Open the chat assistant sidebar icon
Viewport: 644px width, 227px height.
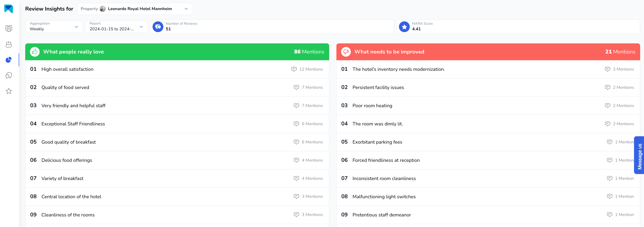[9, 76]
